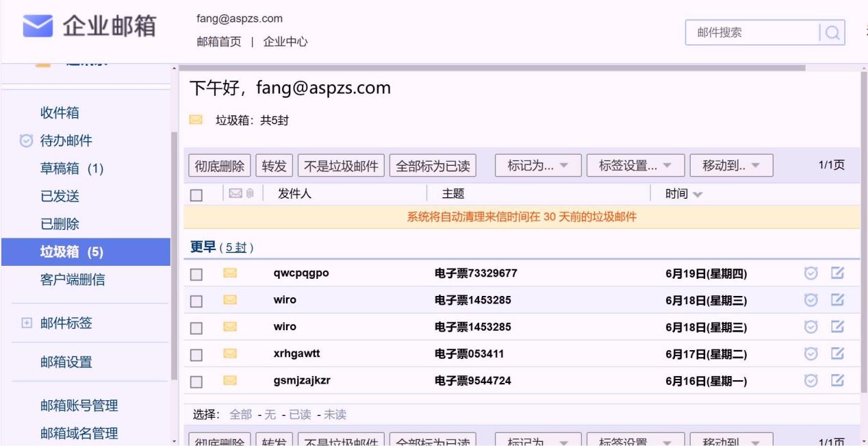The image size is (868, 446).
Task: Open email subject 电子票053411
Action: [x=469, y=354]
